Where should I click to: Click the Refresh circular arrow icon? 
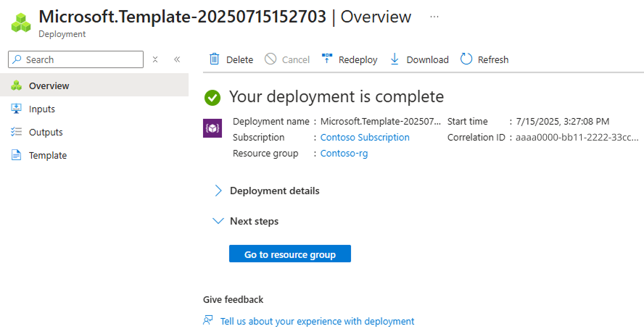pos(466,59)
